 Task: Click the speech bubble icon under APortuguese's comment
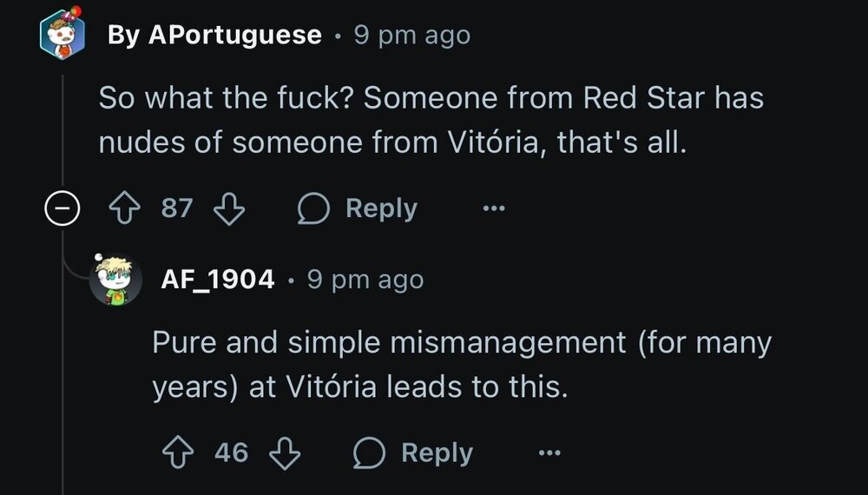point(313,209)
